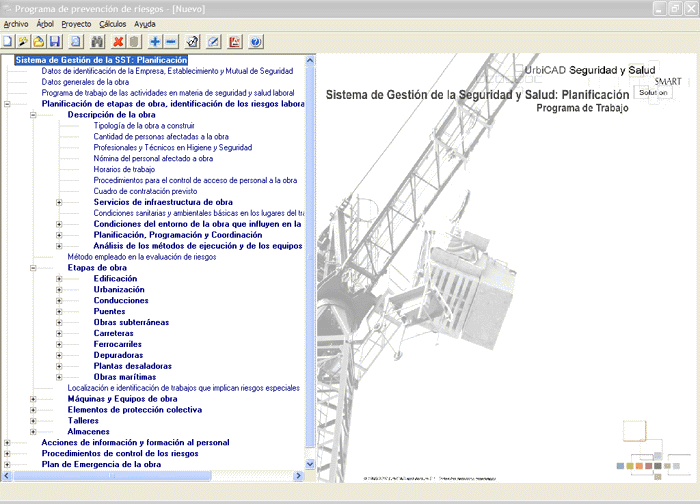Image resolution: width=700 pixels, height=504 pixels.
Task: Select Profesionales y Técnicos en Higiene y Seguridad
Action: [x=173, y=148]
